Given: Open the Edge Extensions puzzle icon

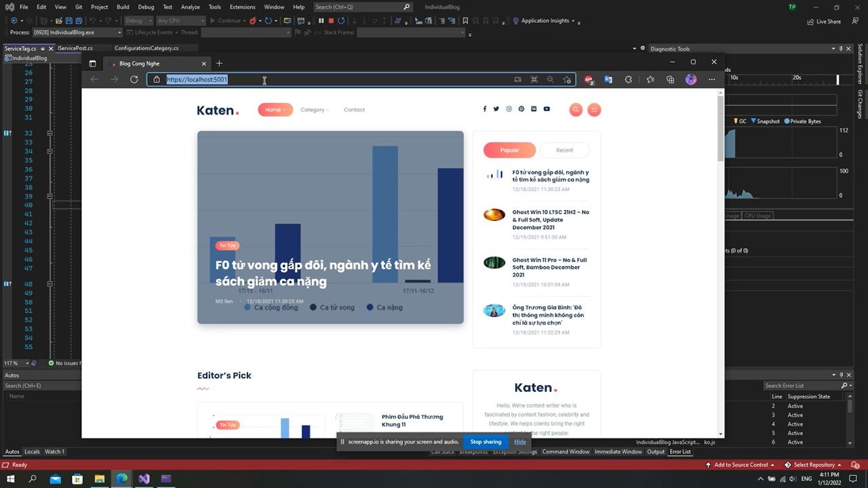Looking at the screenshot, I should pos(629,79).
